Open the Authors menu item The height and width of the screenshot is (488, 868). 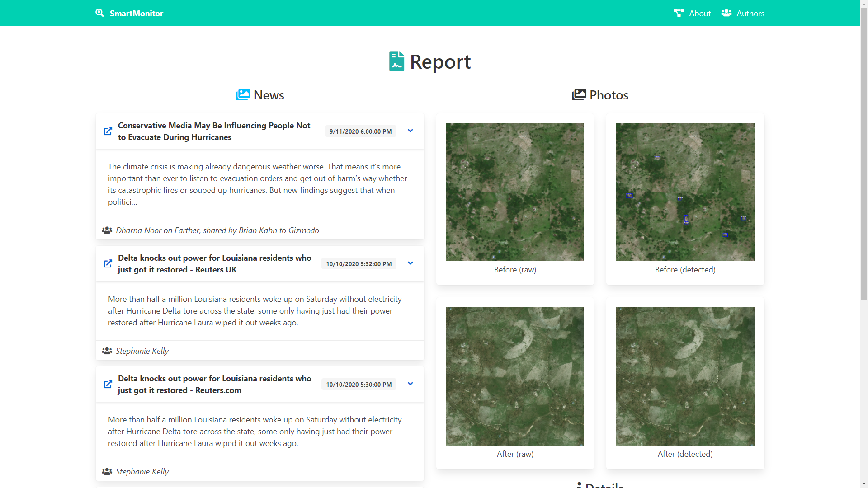coord(750,13)
